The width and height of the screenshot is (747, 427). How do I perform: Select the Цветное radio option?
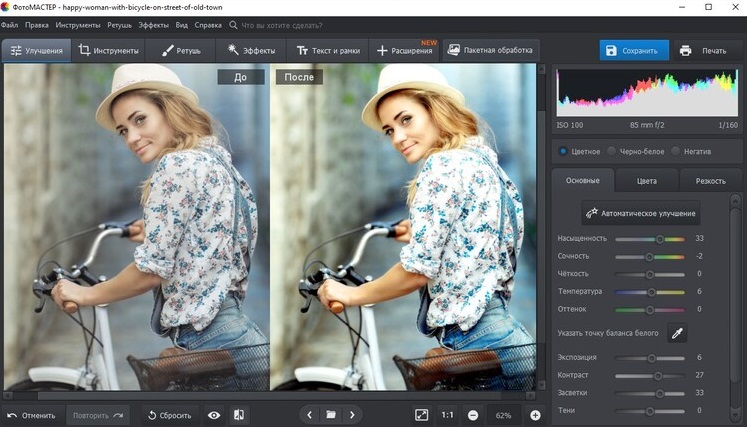564,151
